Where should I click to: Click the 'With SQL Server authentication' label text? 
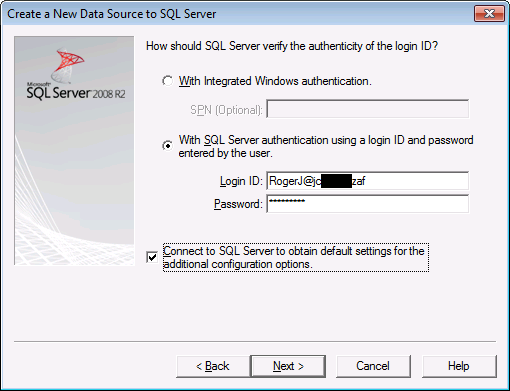(326, 146)
